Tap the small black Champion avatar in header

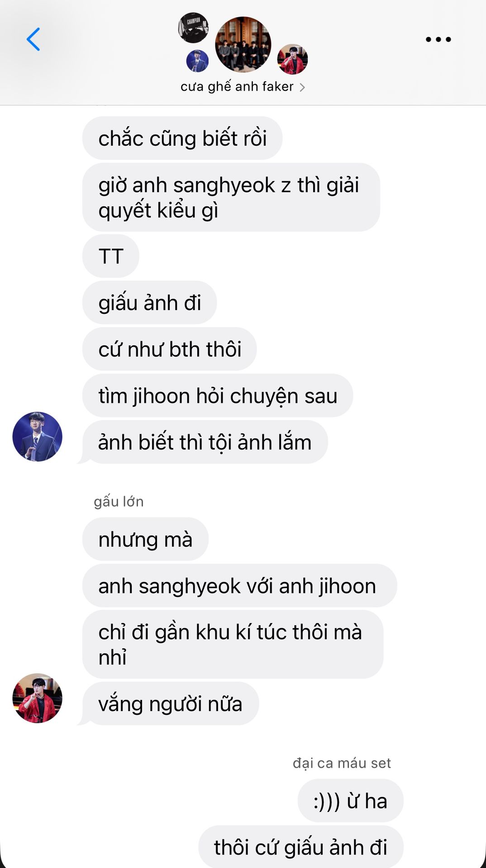(193, 28)
